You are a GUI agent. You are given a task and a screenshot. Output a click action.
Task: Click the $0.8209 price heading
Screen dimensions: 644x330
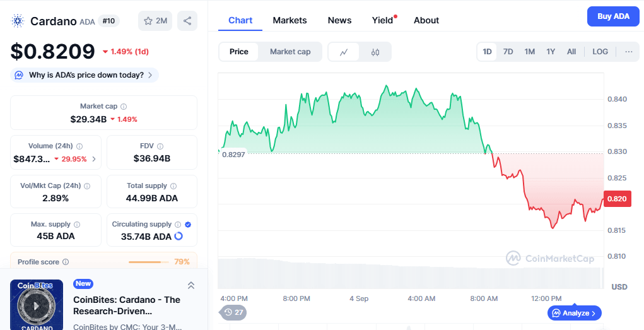(53, 51)
